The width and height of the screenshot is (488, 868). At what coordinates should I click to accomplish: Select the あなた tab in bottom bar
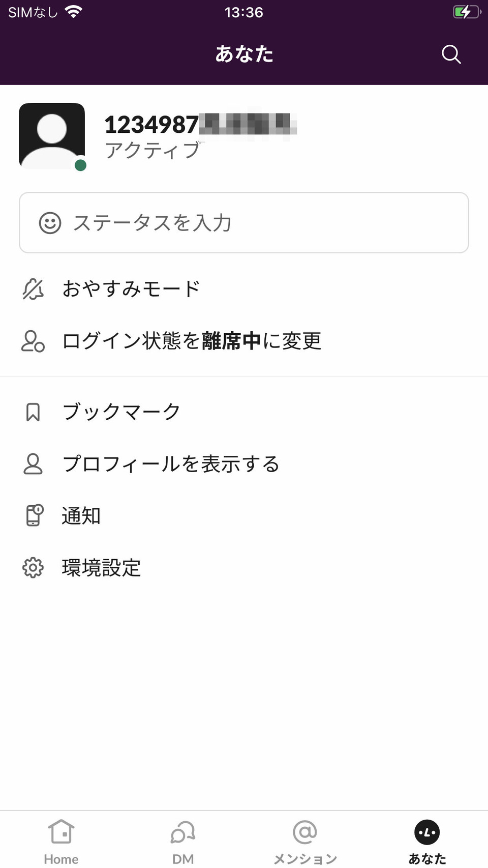click(427, 841)
